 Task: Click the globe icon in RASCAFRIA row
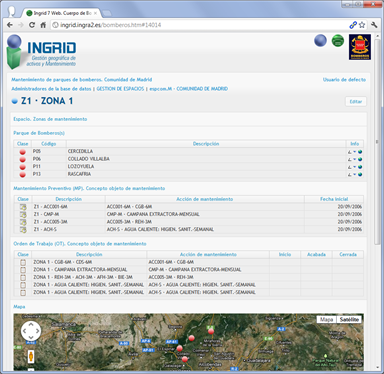[360, 174]
